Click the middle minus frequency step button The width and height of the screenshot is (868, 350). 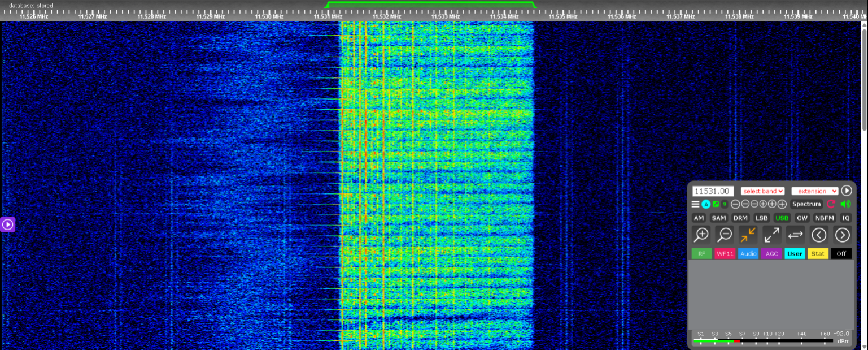[745, 204]
